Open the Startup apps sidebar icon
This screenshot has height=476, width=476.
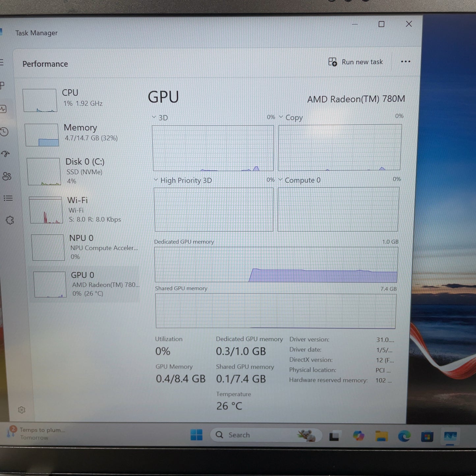pyautogui.click(x=6, y=154)
